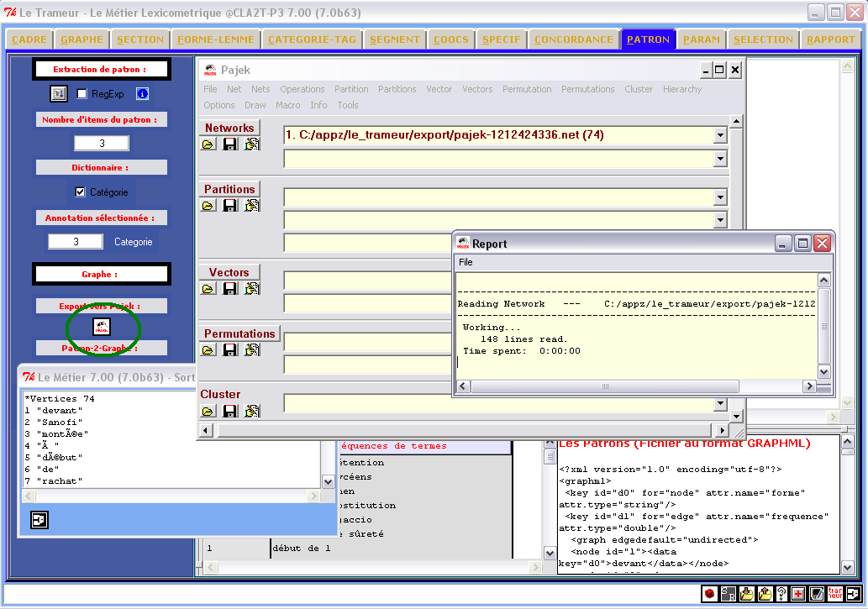Click the Report window horizontal scrollbar thumb
Screen dimensions: 868x609
(605, 386)
